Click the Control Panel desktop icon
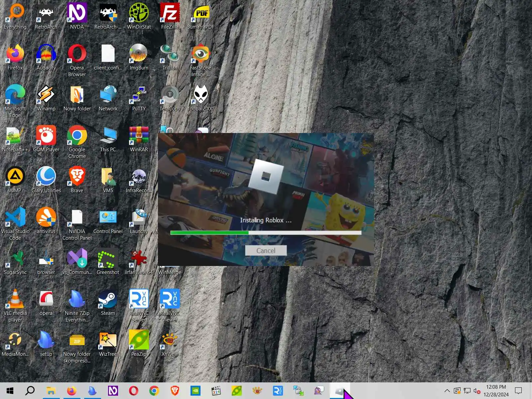The image size is (532, 399). (108, 221)
